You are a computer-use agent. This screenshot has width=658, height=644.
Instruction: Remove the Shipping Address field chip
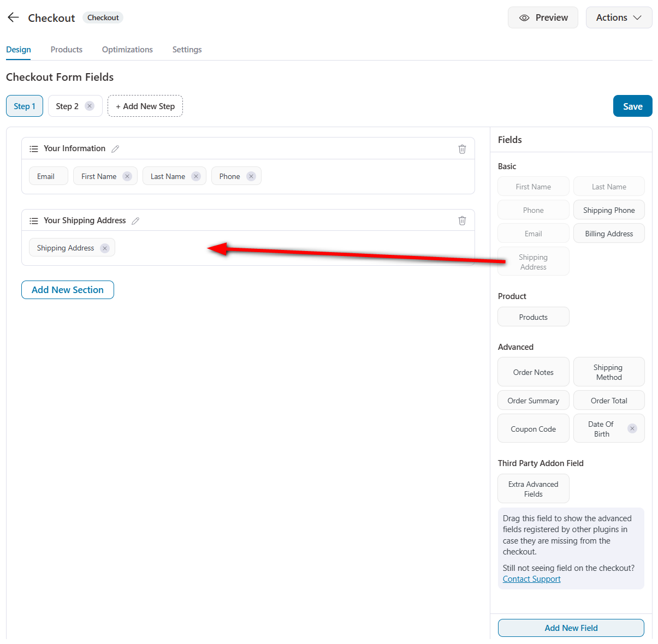[105, 248]
